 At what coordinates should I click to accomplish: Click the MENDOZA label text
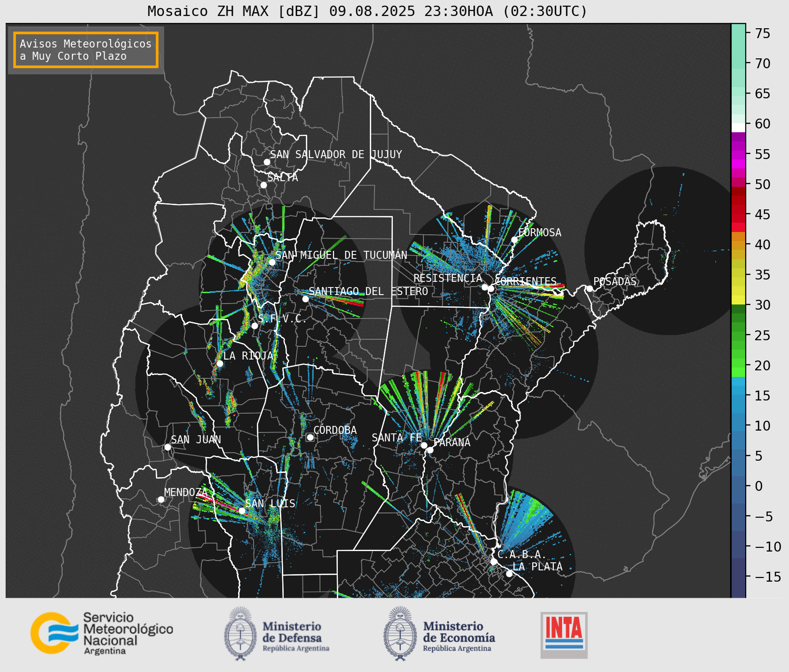(x=186, y=492)
